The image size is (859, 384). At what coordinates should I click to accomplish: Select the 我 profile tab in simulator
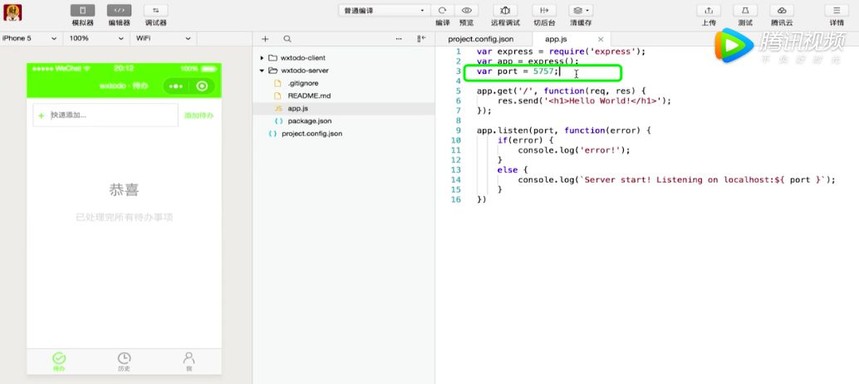click(189, 362)
